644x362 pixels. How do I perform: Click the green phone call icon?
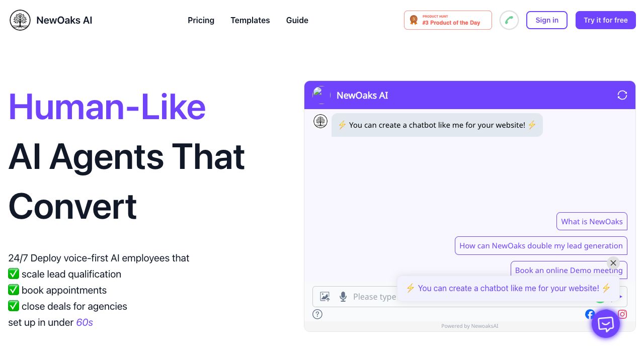click(509, 20)
